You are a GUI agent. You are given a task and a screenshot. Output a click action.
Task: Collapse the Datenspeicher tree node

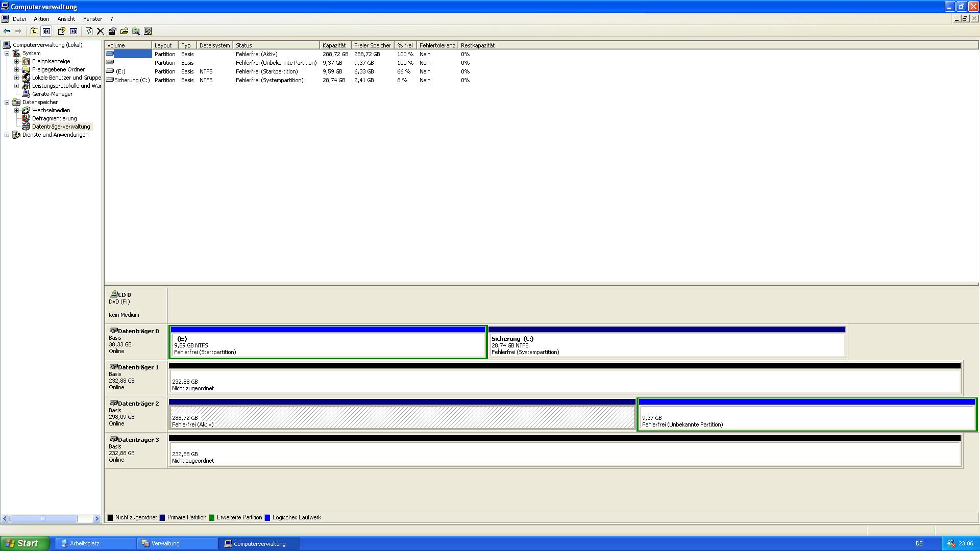[7, 102]
